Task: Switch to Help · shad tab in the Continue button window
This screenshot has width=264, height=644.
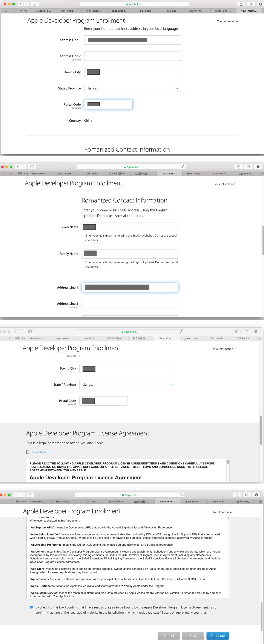Action: point(64,502)
